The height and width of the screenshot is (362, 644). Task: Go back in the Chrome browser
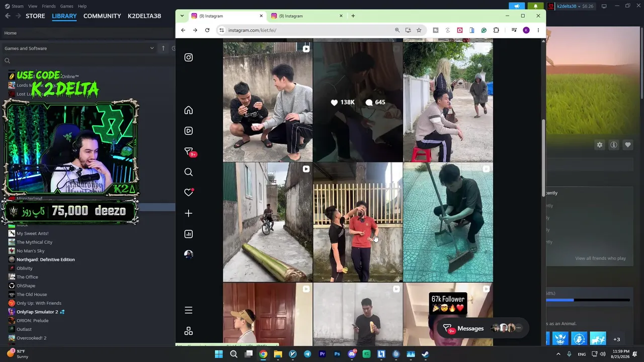click(183, 30)
